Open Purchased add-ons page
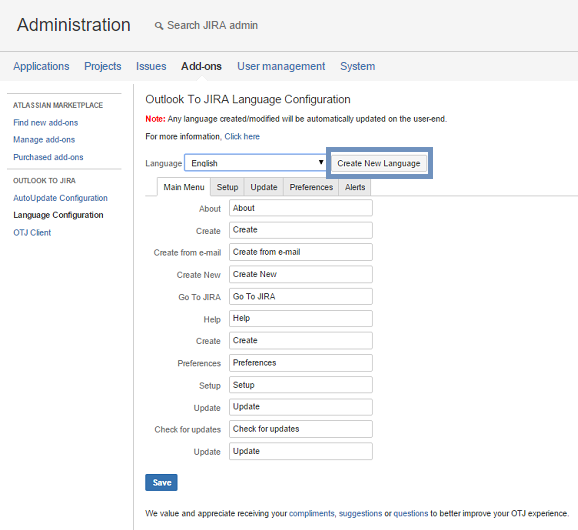Screen dimensions: 578x530 [x=48, y=157]
